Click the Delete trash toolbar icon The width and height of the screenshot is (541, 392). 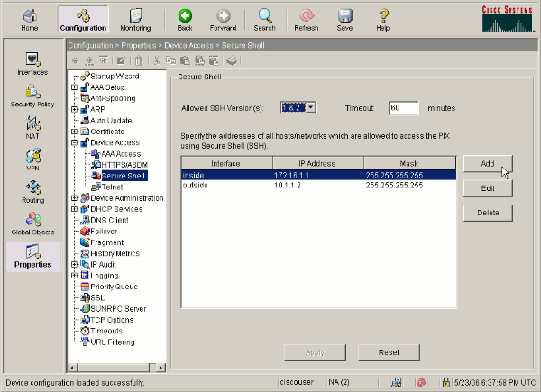pos(139,60)
